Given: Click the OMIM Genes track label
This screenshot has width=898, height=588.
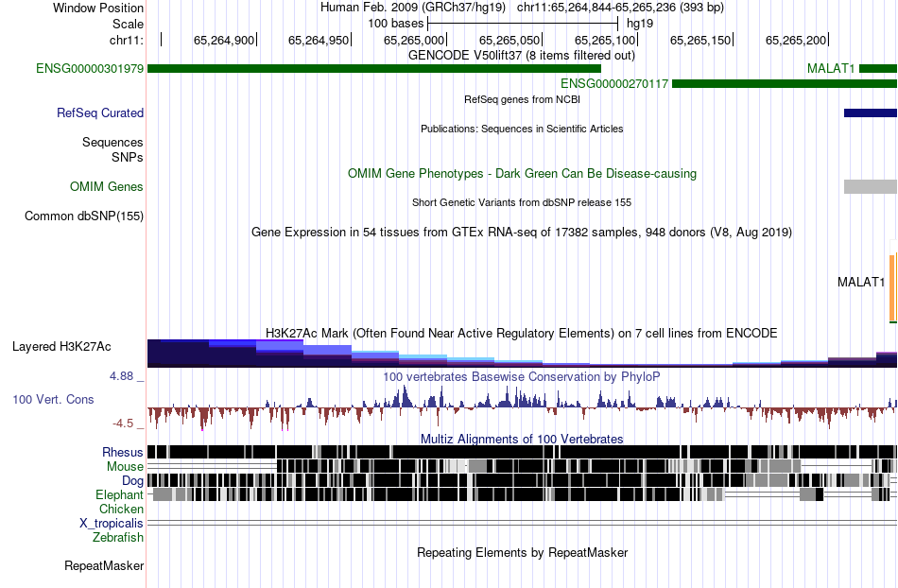Looking at the screenshot, I should tap(107, 186).
